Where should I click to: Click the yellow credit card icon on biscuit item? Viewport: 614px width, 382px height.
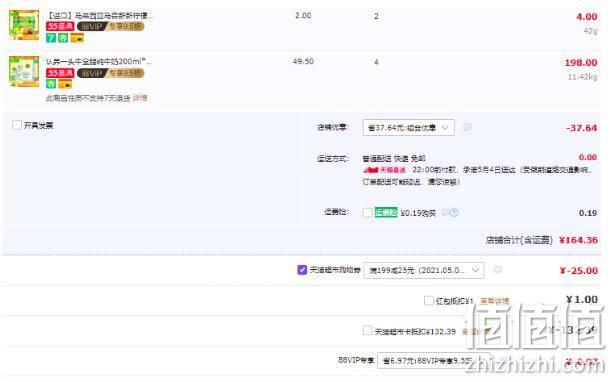77,38
